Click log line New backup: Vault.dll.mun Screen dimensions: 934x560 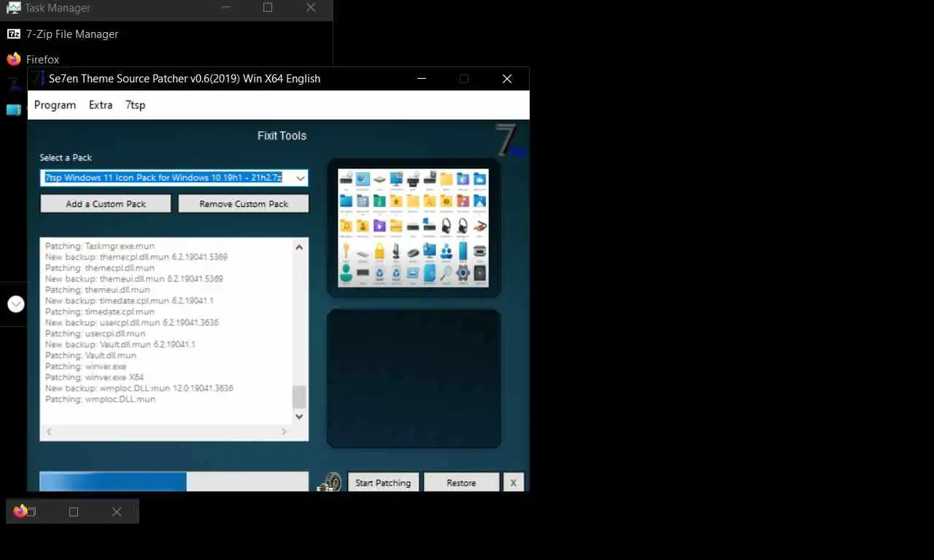(120, 344)
